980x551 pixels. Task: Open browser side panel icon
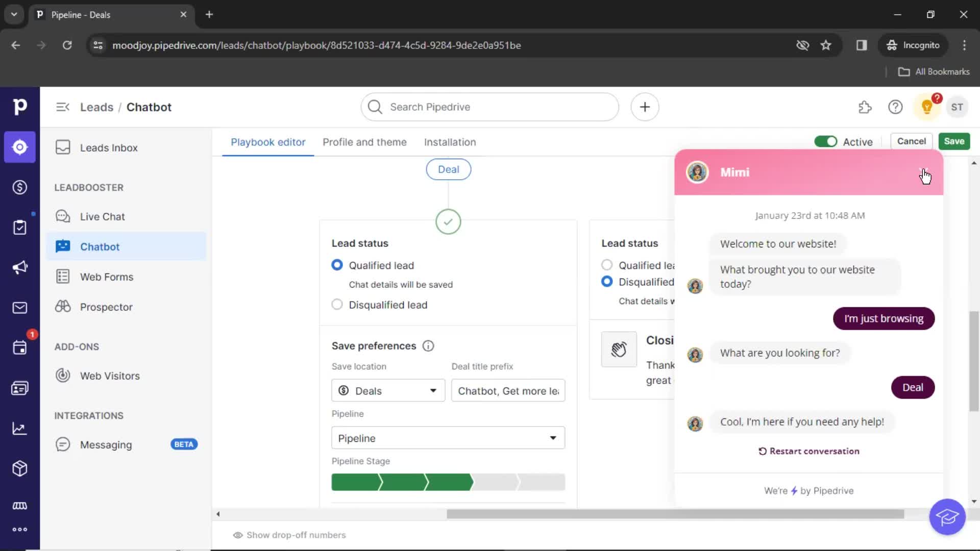tap(862, 45)
